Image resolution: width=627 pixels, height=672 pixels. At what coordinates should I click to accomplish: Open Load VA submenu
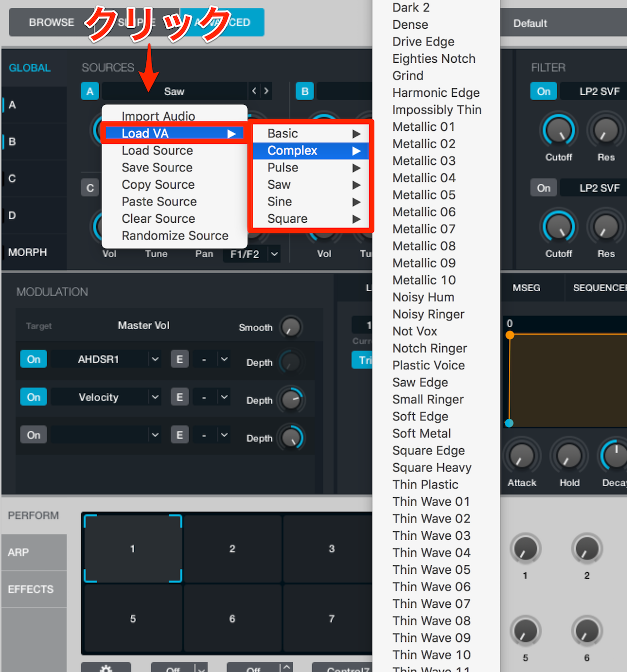174,133
